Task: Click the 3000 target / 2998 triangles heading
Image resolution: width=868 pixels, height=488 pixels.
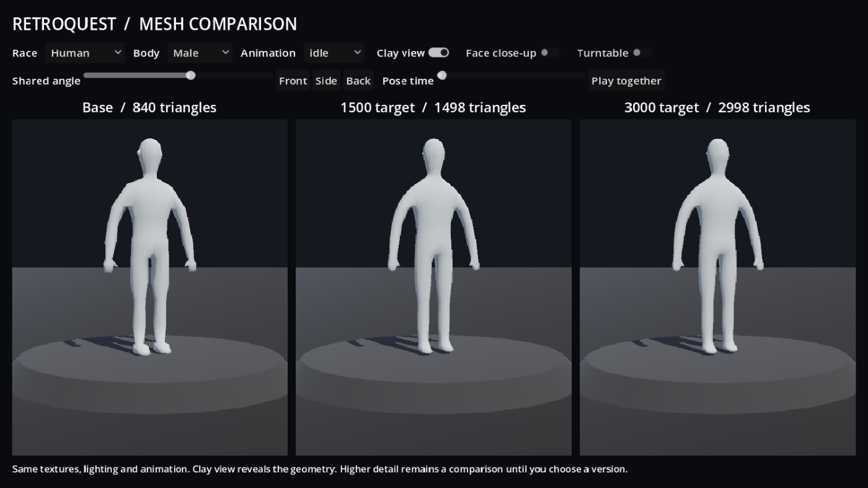Action: click(x=717, y=107)
